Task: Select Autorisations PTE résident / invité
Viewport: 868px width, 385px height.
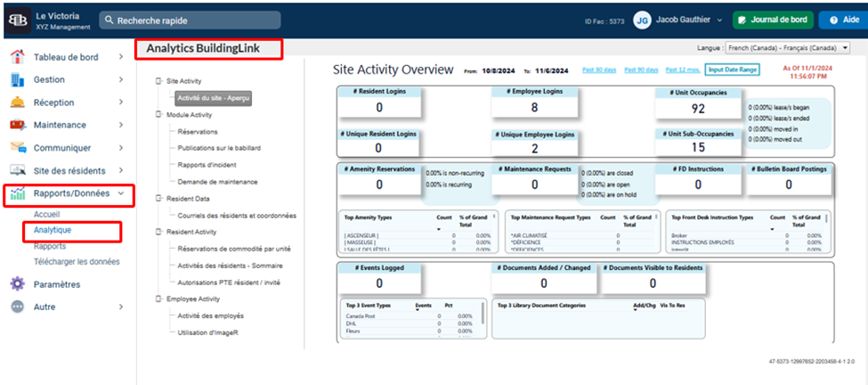Action: pyautogui.click(x=229, y=283)
